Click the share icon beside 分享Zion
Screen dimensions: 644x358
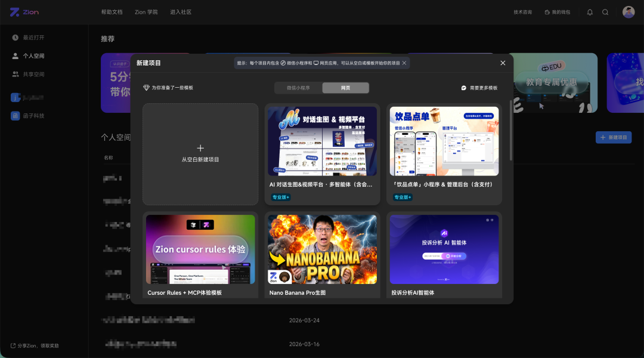coord(13,345)
